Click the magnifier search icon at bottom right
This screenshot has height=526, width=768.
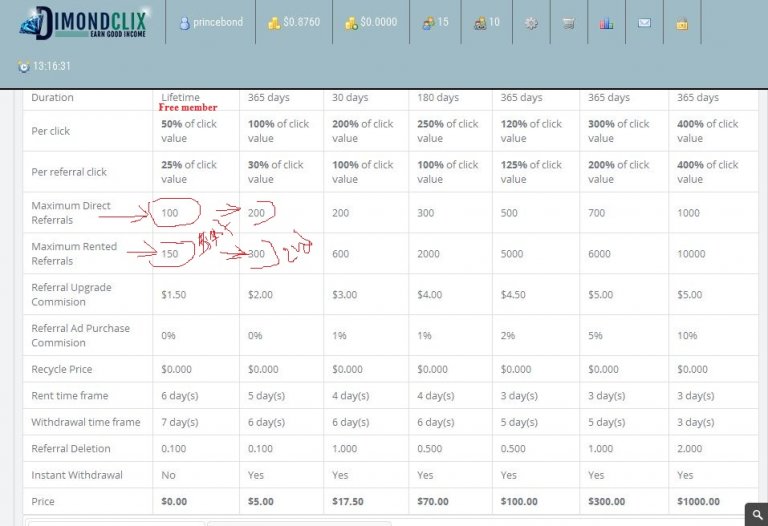pyautogui.click(x=756, y=514)
